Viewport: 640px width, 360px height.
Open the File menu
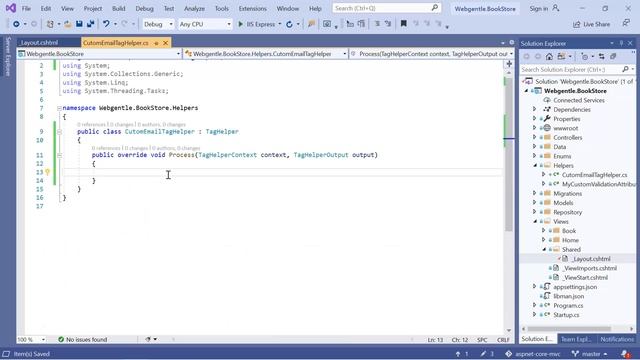pos(26,8)
